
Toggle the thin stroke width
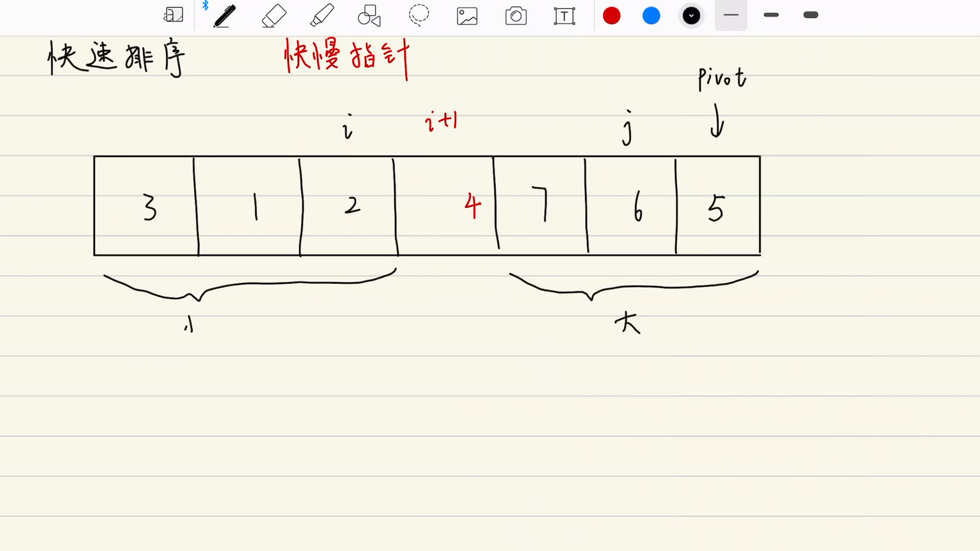(731, 15)
